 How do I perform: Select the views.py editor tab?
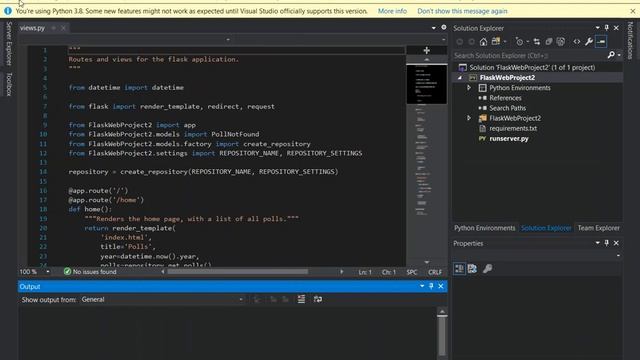(x=32, y=28)
